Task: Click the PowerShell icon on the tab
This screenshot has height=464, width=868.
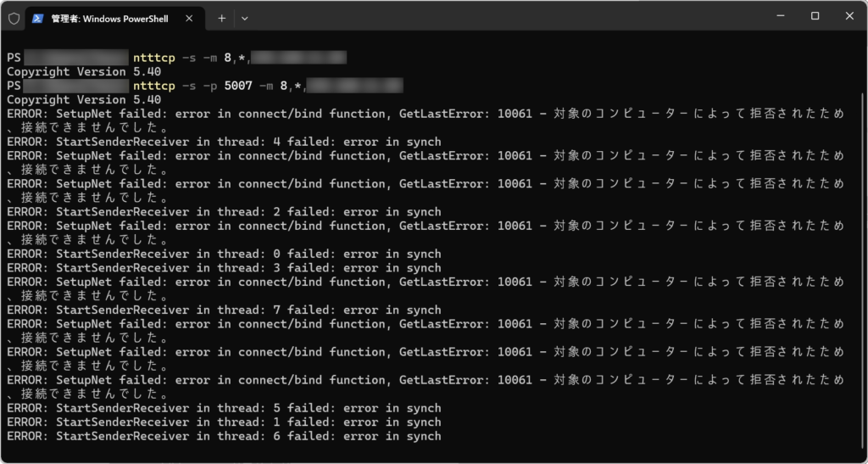Action: [x=37, y=19]
